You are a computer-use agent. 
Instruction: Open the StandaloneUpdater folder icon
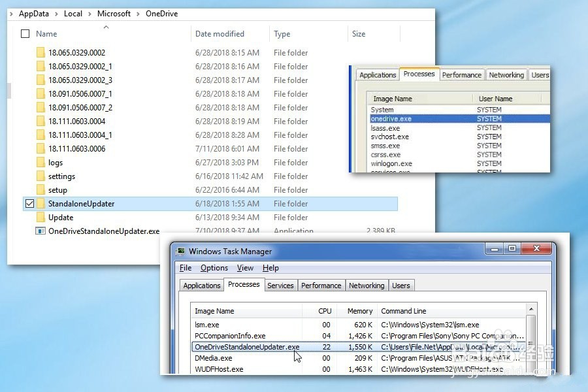coord(41,203)
